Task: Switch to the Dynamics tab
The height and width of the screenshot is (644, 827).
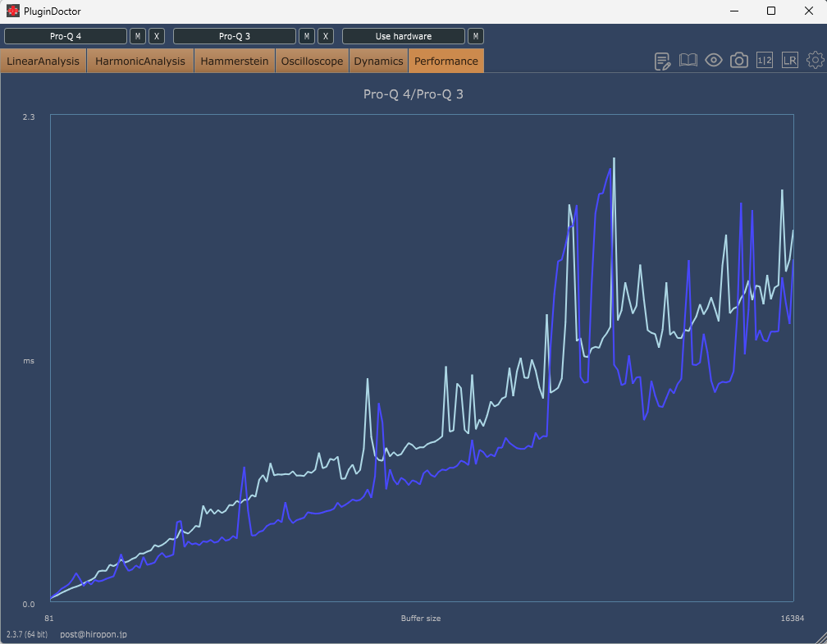Action: [x=379, y=62]
